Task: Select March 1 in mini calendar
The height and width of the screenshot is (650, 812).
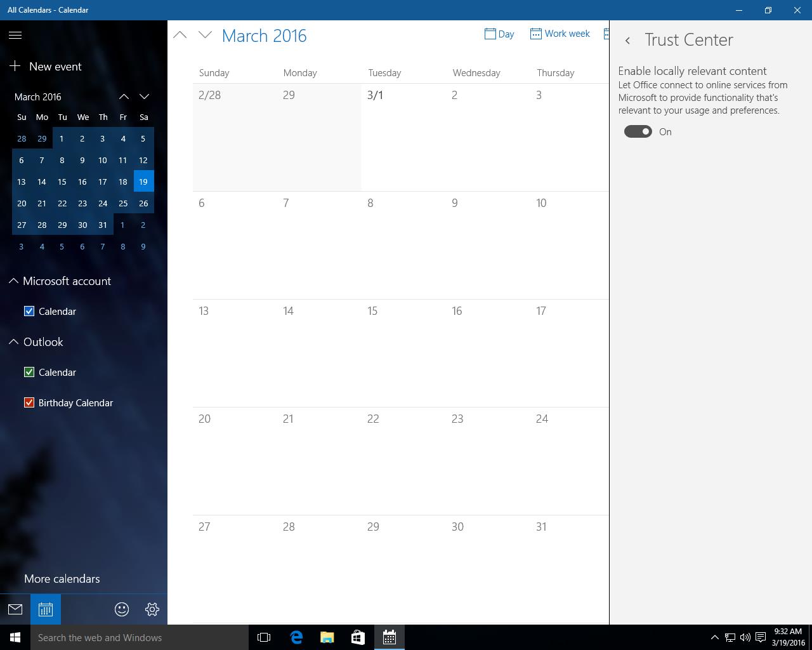Action: pos(62,138)
